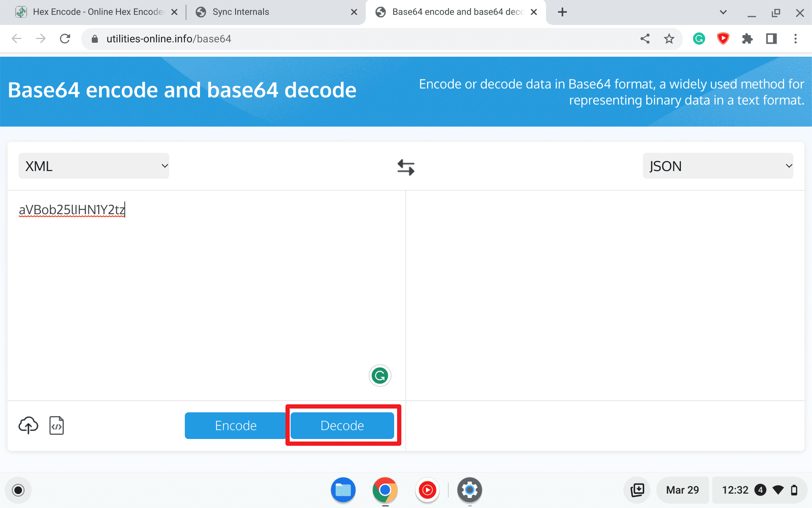Go back to previous page

(16, 39)
